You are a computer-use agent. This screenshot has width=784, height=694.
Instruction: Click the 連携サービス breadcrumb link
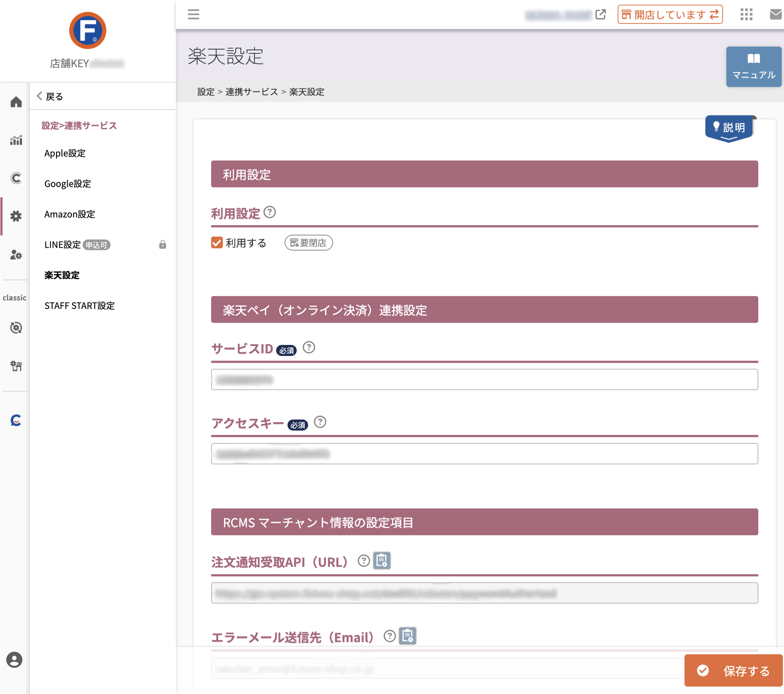(252, 92)
